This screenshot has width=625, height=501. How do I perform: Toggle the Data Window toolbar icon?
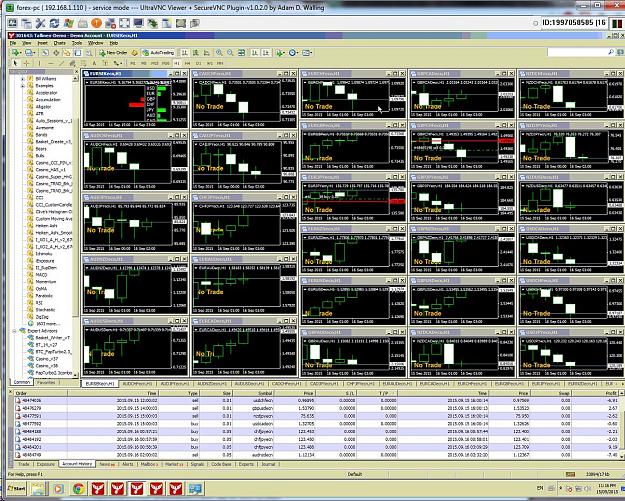[x=56, y=53]
